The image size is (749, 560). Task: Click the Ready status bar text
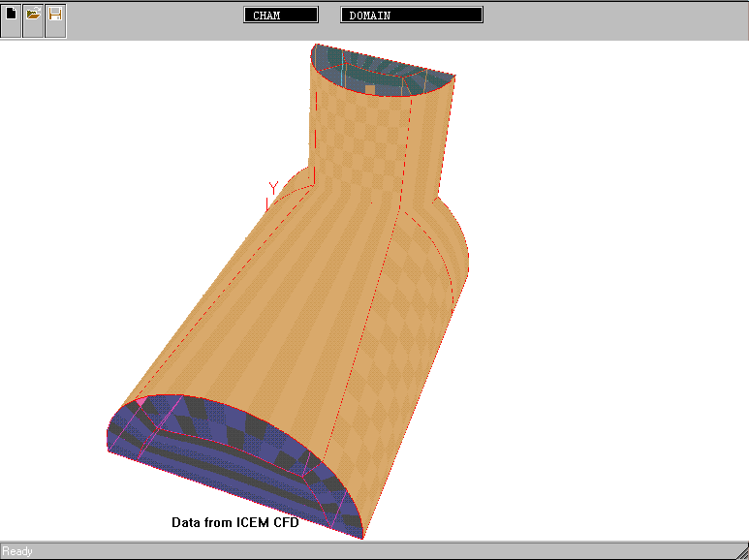[x=17, y=551]
